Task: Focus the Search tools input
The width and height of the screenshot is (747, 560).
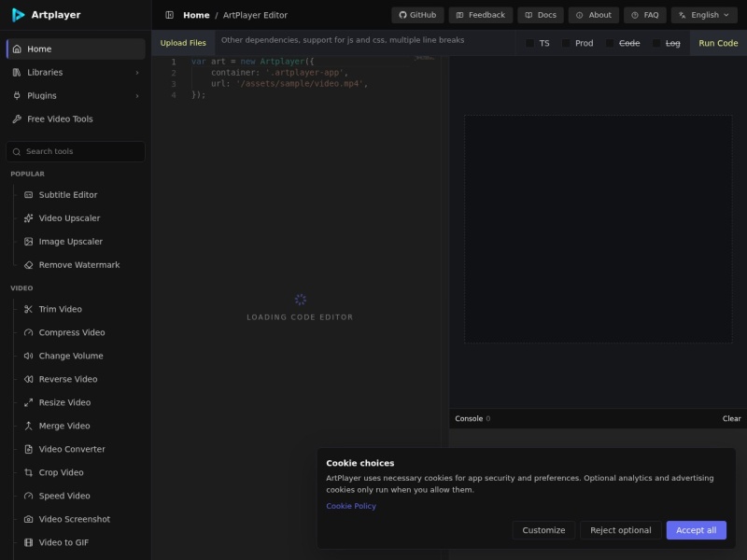Action: coord(76,151)
